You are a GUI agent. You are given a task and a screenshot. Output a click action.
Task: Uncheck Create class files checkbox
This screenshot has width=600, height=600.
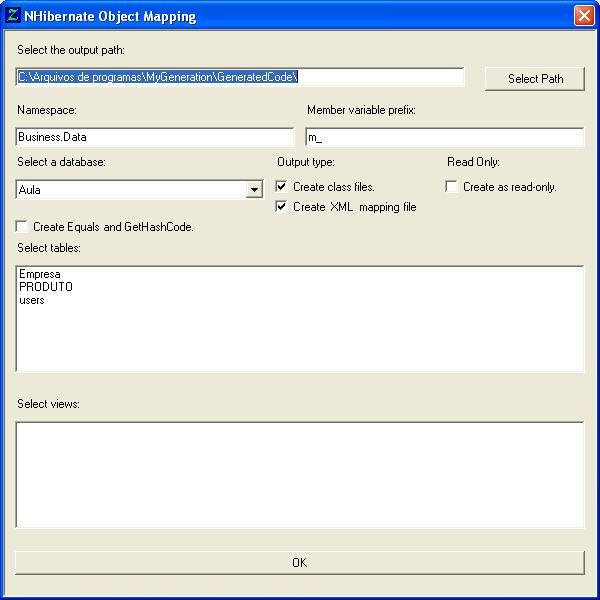(281, 186)
